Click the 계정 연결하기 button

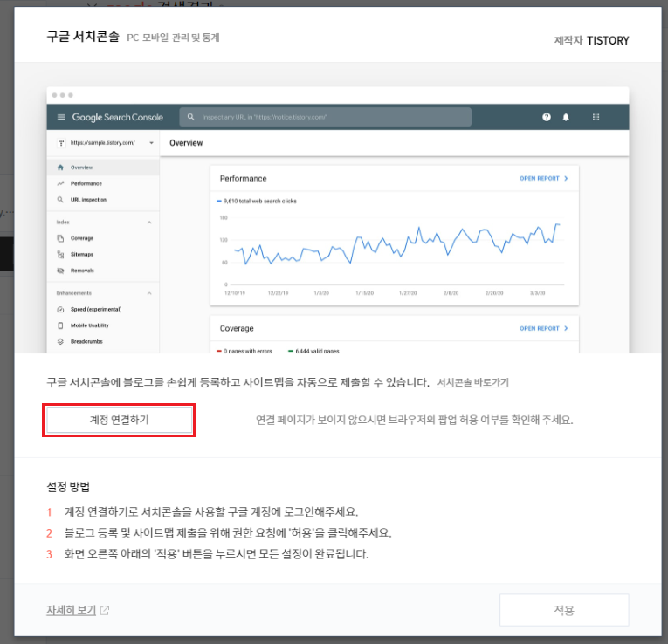click(120, 420)
